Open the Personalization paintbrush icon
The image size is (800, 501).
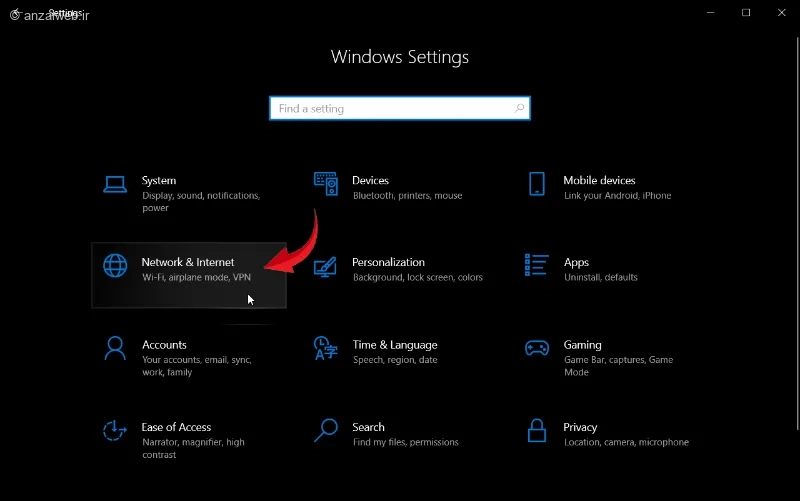click(325, 267)
